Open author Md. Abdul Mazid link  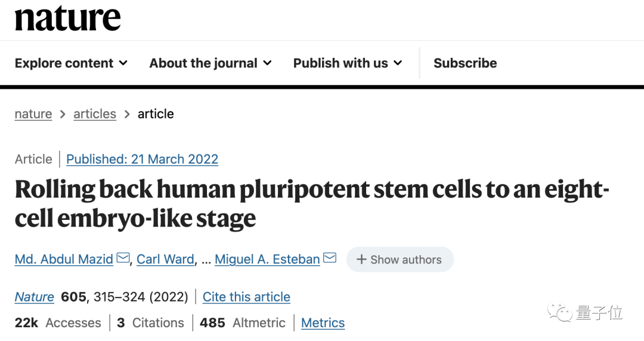coord(64,259)
